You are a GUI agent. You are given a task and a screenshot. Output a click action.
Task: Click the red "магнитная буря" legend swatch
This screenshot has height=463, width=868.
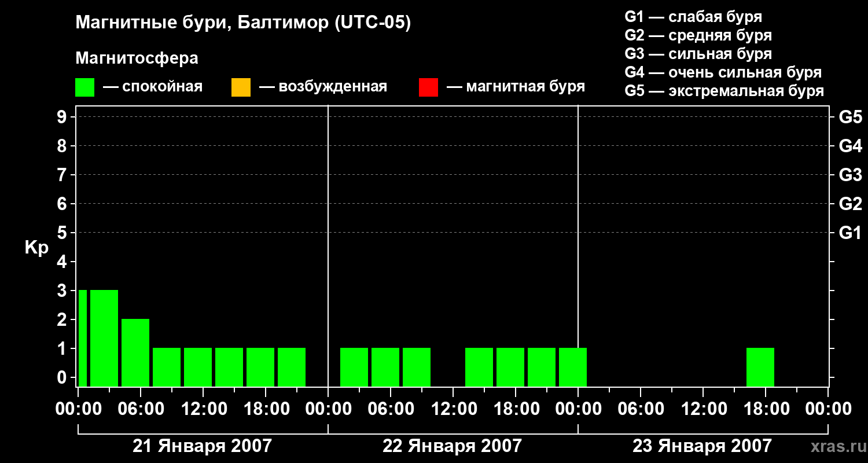point(428,87)
